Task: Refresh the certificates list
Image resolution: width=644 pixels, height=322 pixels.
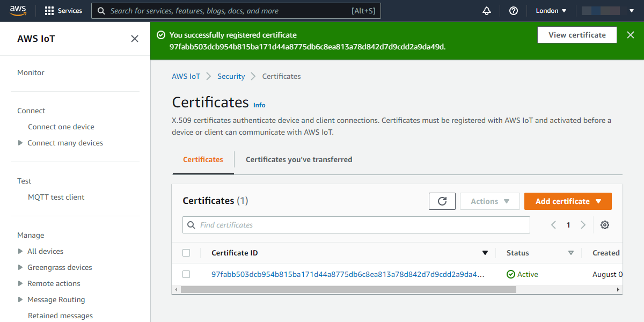Action: click(x=442, y=201)
